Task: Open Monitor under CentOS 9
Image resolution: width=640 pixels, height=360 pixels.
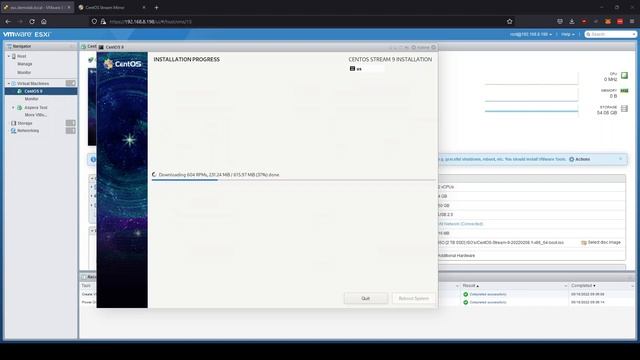Action: pos(31,99)
